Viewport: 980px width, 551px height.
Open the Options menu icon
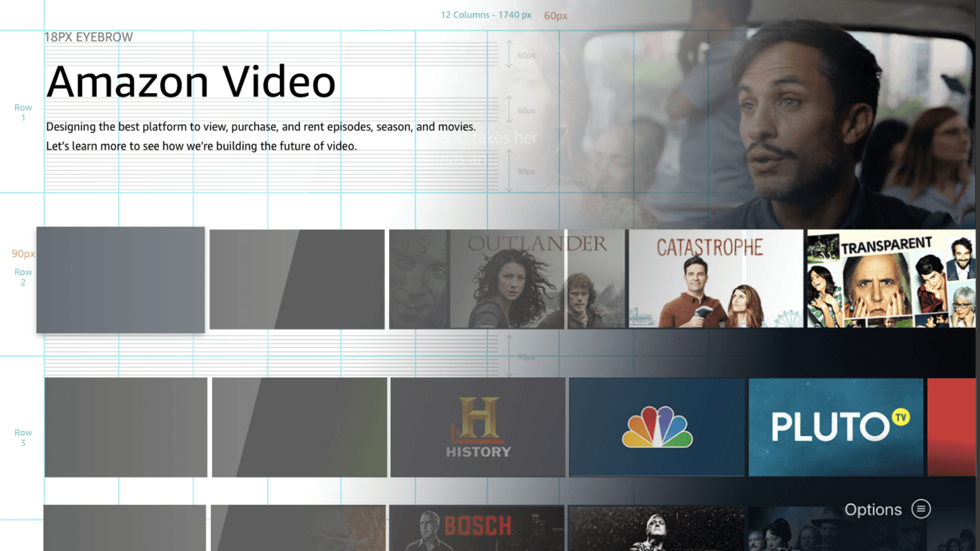click(921, 509)
